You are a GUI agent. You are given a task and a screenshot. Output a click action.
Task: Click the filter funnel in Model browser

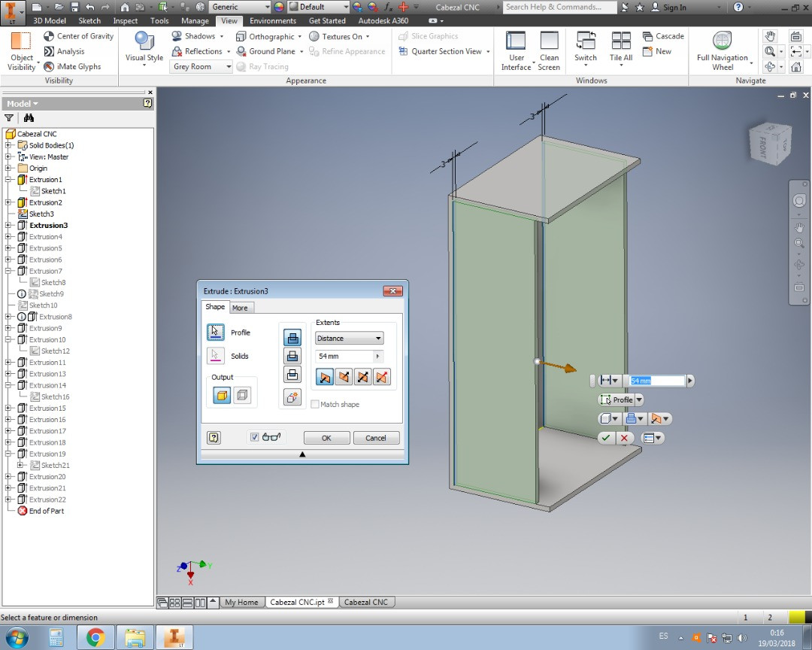[x=9, y=118]
